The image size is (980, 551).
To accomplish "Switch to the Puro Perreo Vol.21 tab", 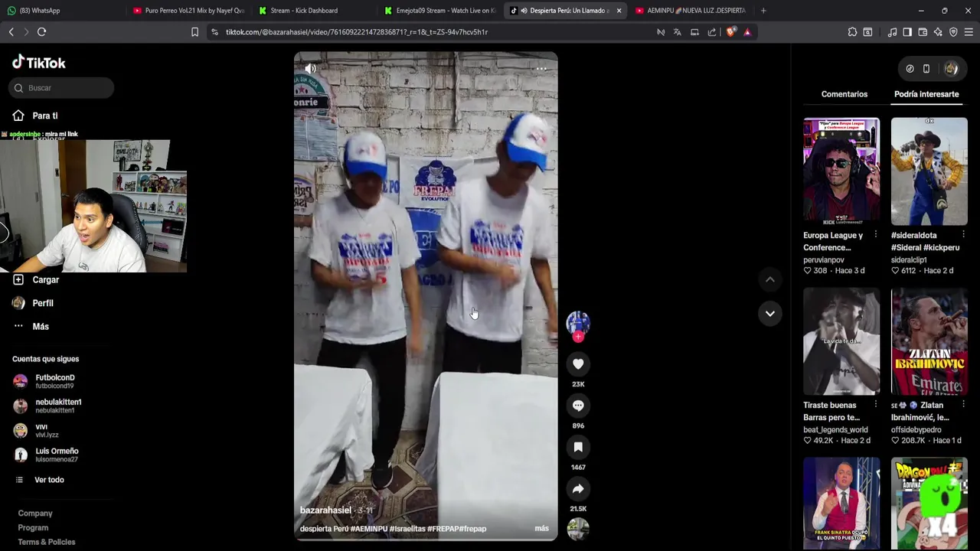I will (x=188, y=11).
